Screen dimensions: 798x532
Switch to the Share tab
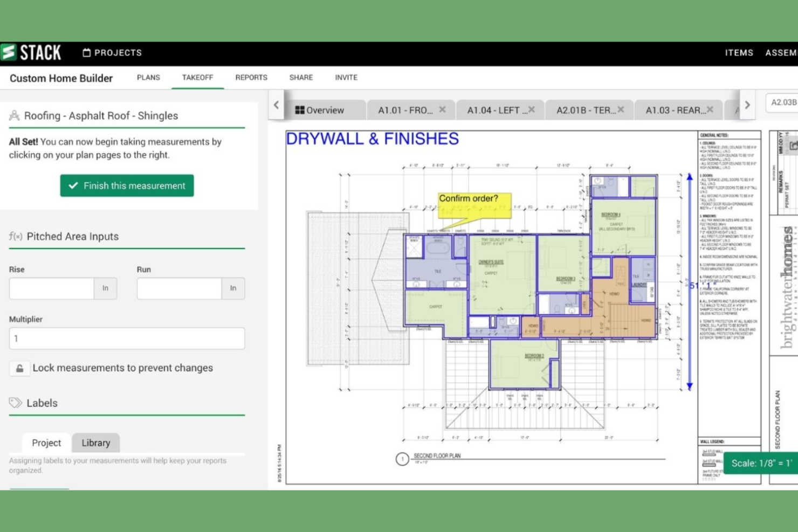301,78
